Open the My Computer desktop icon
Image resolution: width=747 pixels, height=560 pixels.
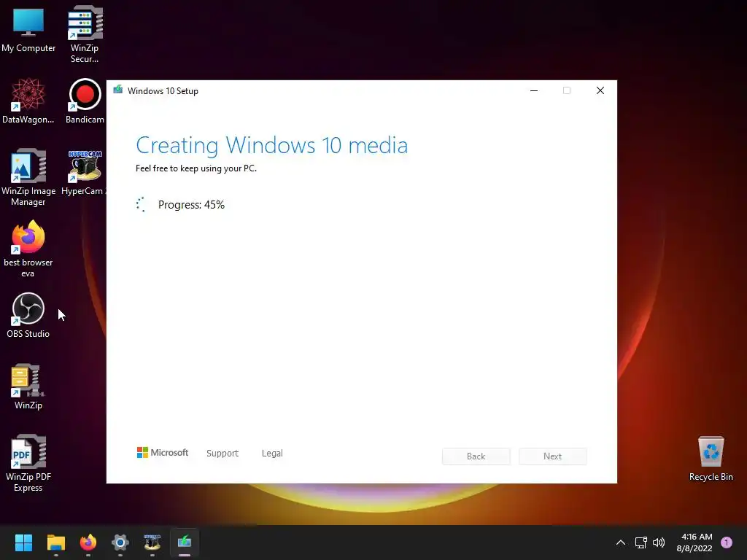click(28, 29)
